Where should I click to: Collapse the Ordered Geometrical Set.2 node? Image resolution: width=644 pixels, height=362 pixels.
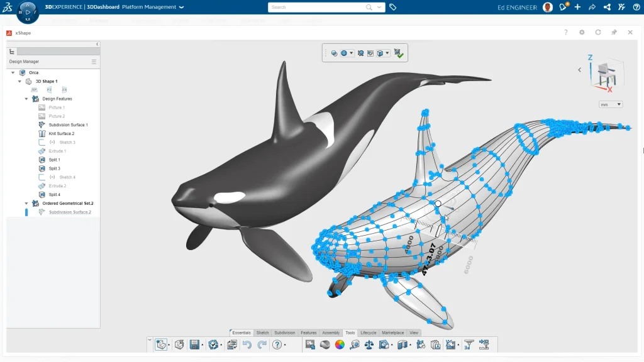click(x=26, y=204)
